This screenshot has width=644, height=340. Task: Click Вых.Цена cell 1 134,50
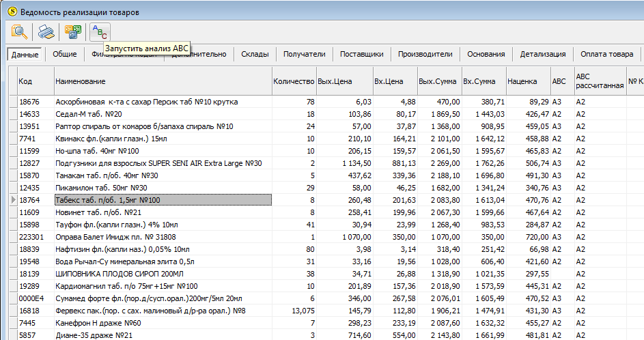click(x=344, y=163)
